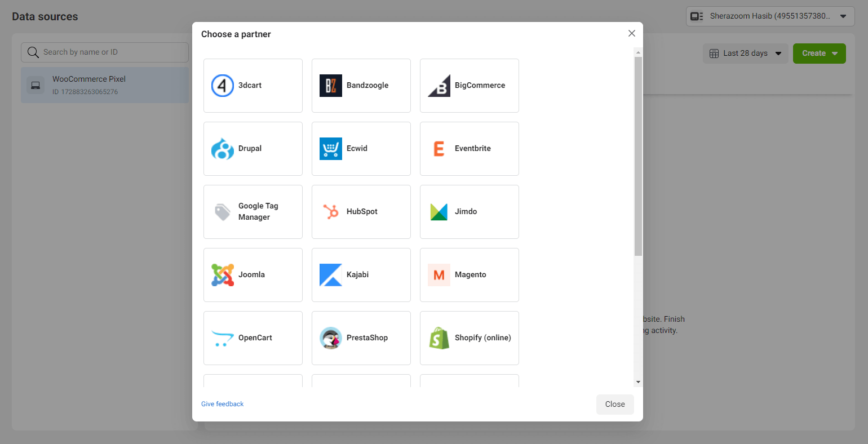Image resolution: width=868 pixels, height=444 pixels.
Task: Click the pixel ID 172883263065276 text
Action: point(85,92)
